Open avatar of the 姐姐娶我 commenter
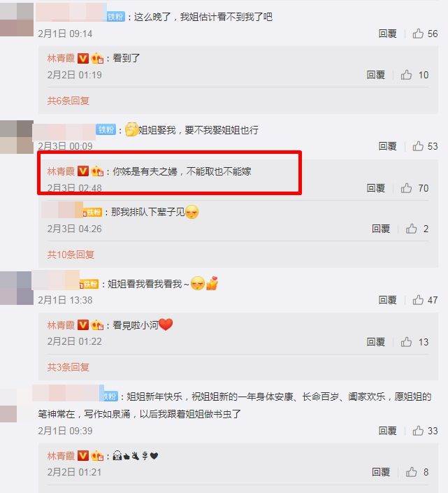Screen dimensions: 448x493 [17, 137]
